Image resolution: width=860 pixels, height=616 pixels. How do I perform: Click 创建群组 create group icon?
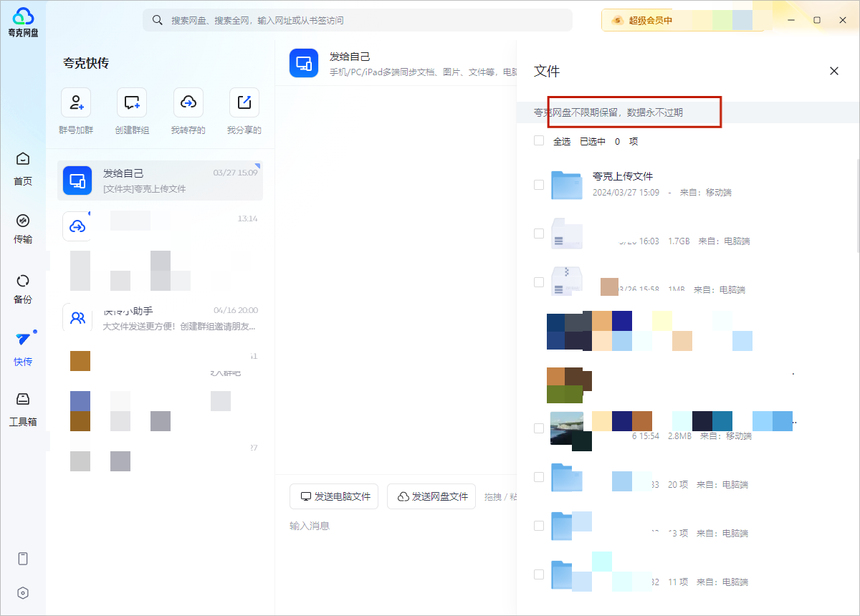132,102
